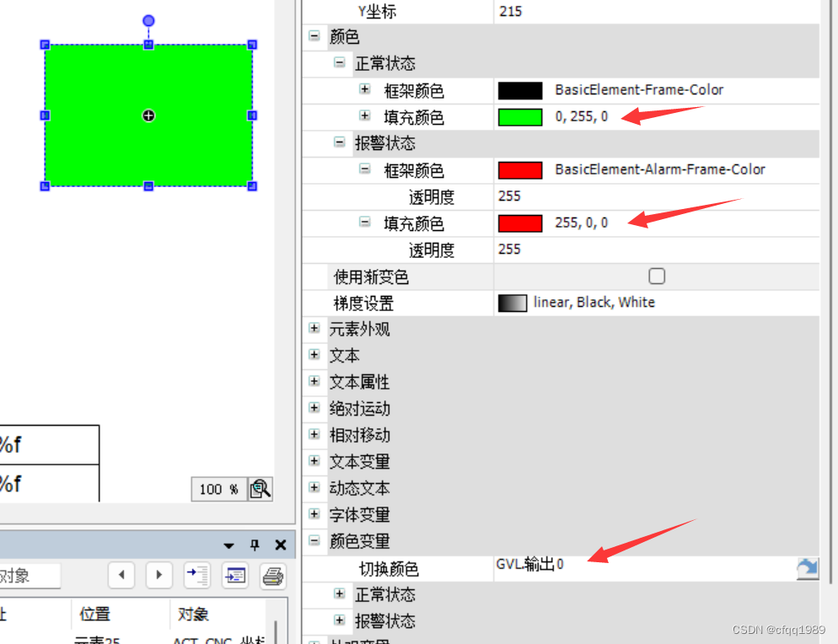
Task: Expand the 元素外观 section
Action: point(314,329)
